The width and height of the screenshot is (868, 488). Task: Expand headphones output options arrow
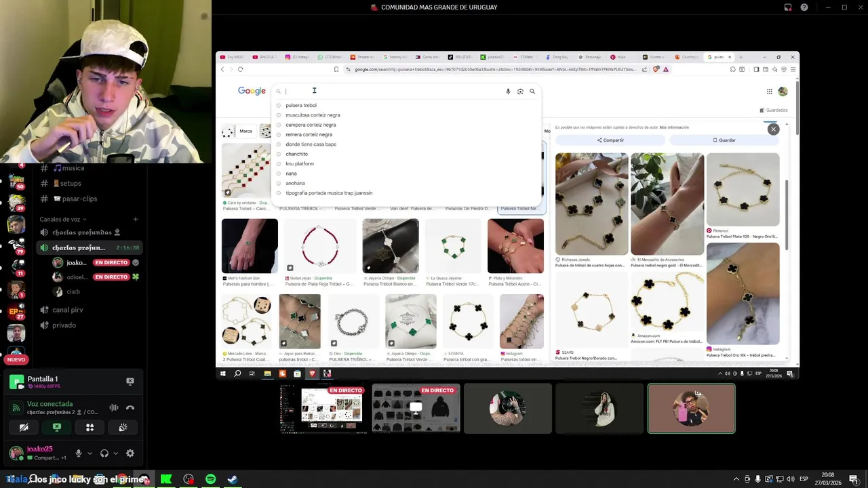115,453
